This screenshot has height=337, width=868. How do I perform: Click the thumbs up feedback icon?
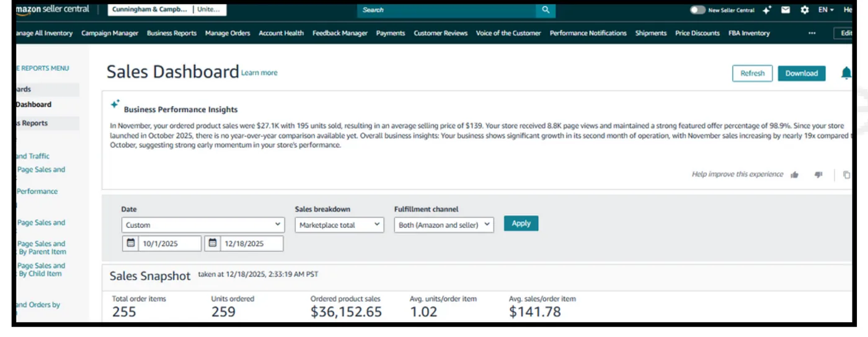coord(794,175)
